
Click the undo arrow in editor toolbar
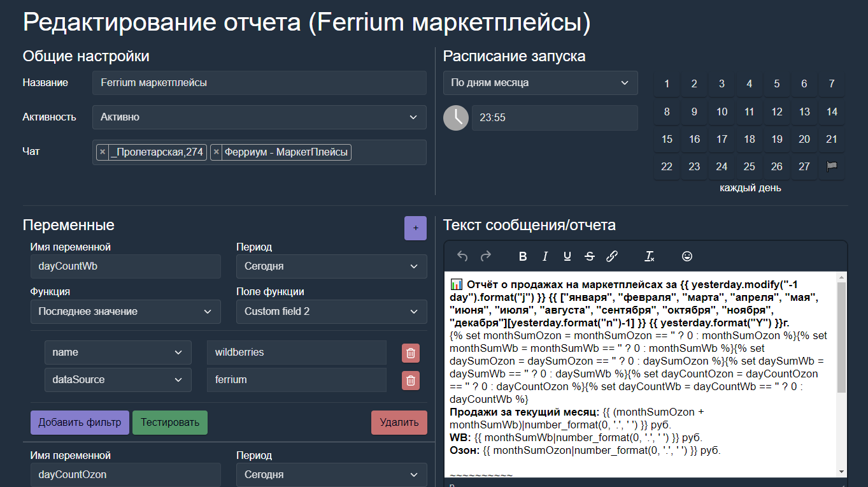(462, 256)
